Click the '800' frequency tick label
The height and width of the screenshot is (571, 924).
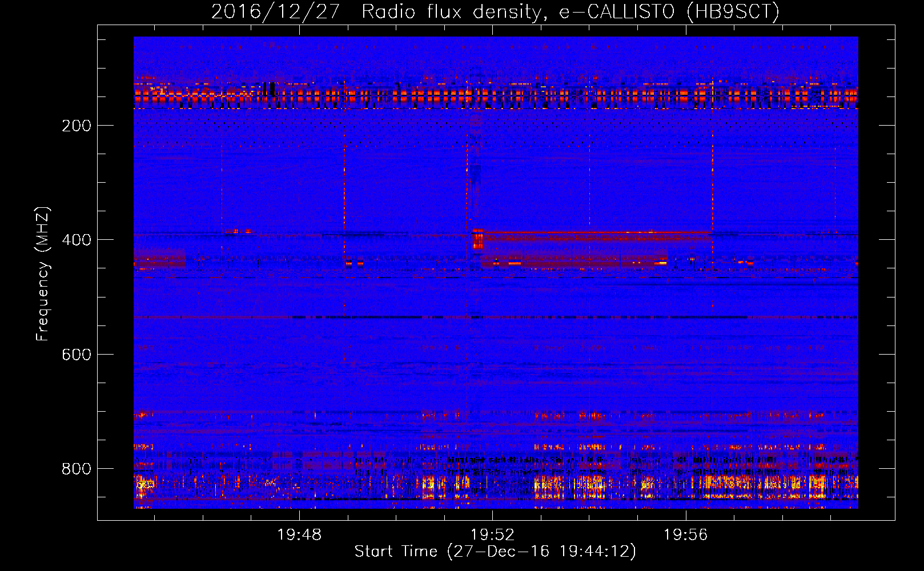pos(77,469)
